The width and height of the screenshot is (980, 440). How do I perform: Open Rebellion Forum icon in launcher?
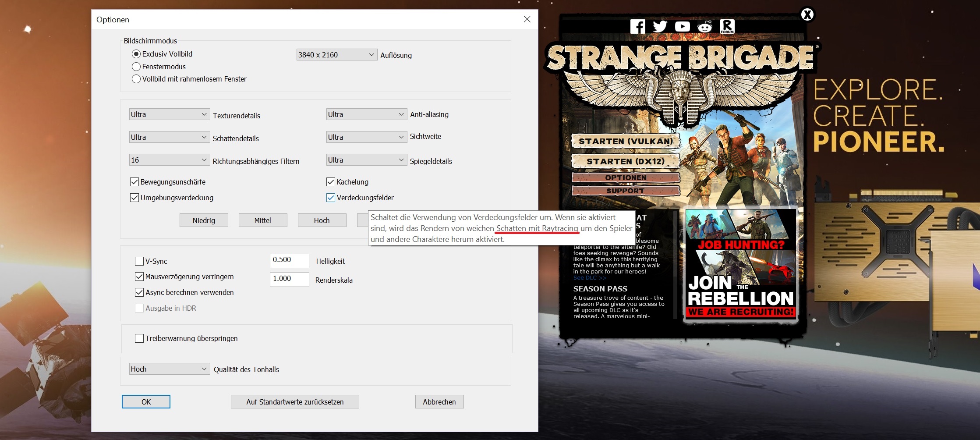[727, 27]
